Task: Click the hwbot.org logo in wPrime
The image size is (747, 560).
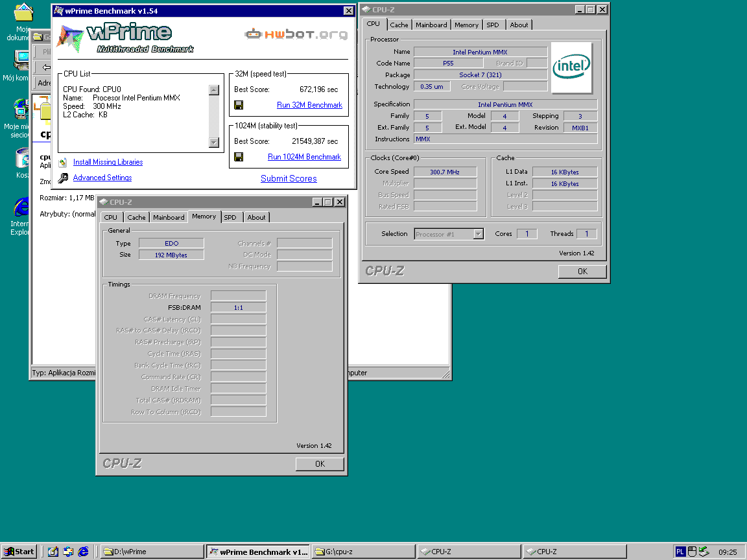Action: (296, 34)
